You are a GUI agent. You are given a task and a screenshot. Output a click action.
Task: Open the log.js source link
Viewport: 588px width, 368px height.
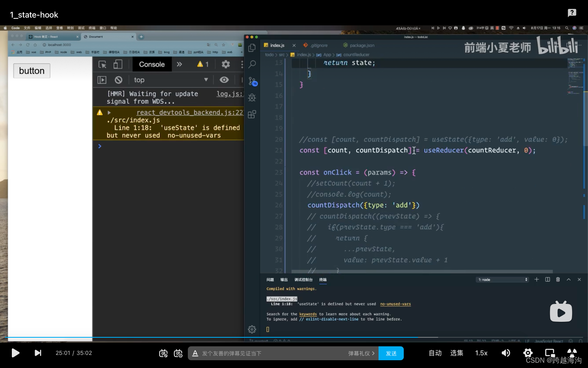pos(230,94)
